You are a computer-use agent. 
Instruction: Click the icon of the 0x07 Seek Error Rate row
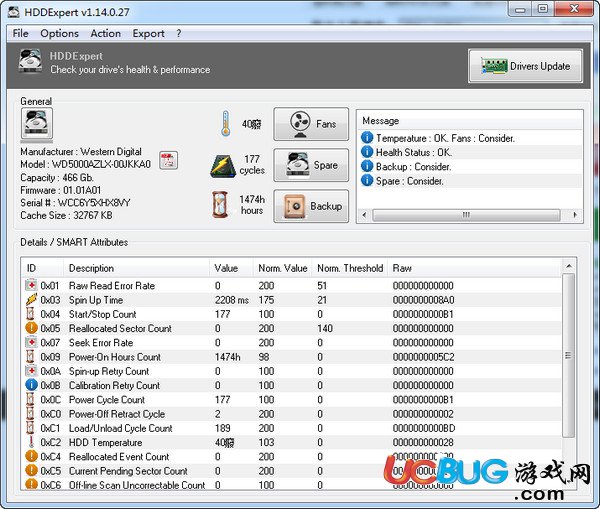pyautogui.click(x=31, y=342)
